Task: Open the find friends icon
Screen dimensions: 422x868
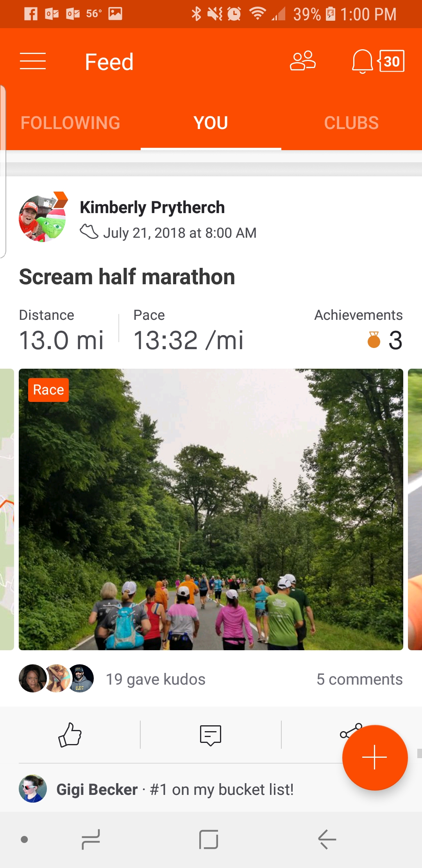Action: (302, 61)
